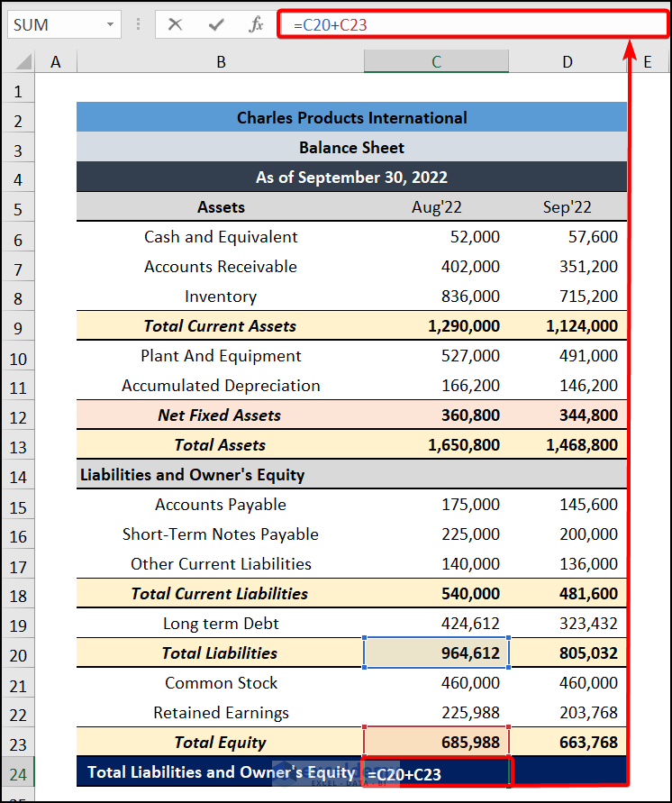Image resolution: width=672 pixels, height=803 pixels.
Task: Select the 663,768 Total Equity cell
Action: point(568,742)
